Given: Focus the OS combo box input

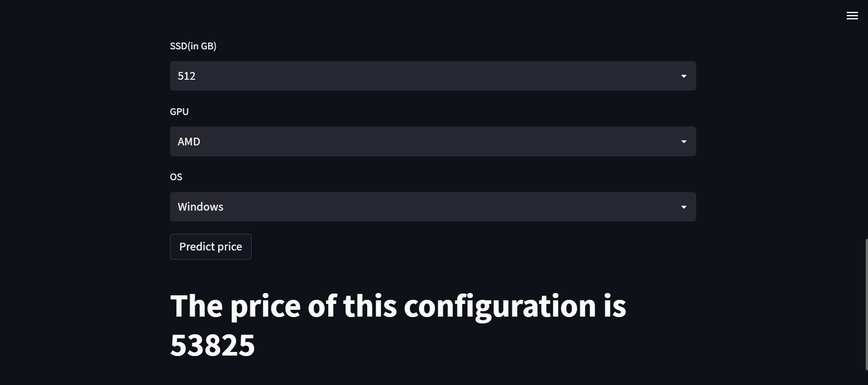Looking at the screenshot, I should (x=408, y=207).
